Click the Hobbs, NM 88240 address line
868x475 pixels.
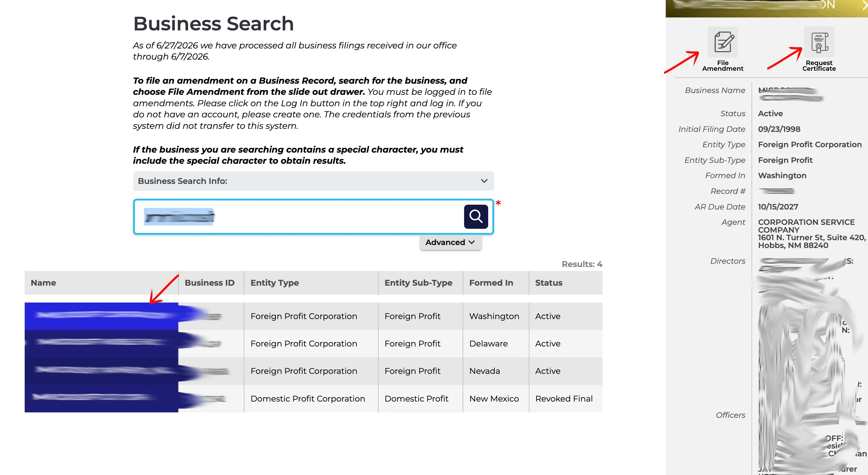(793, 245)
